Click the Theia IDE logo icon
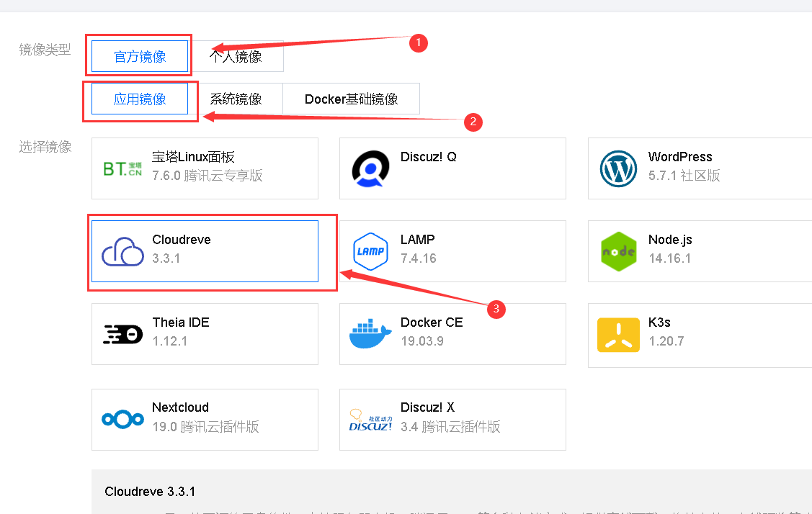The image size is (812, 514). (x=122, y=334)
